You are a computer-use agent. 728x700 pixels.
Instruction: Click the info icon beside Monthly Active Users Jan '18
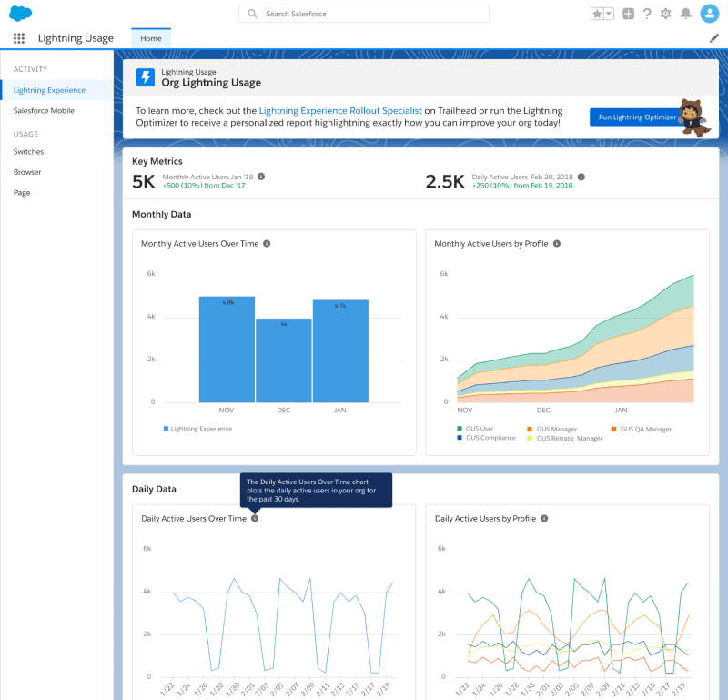261,177
